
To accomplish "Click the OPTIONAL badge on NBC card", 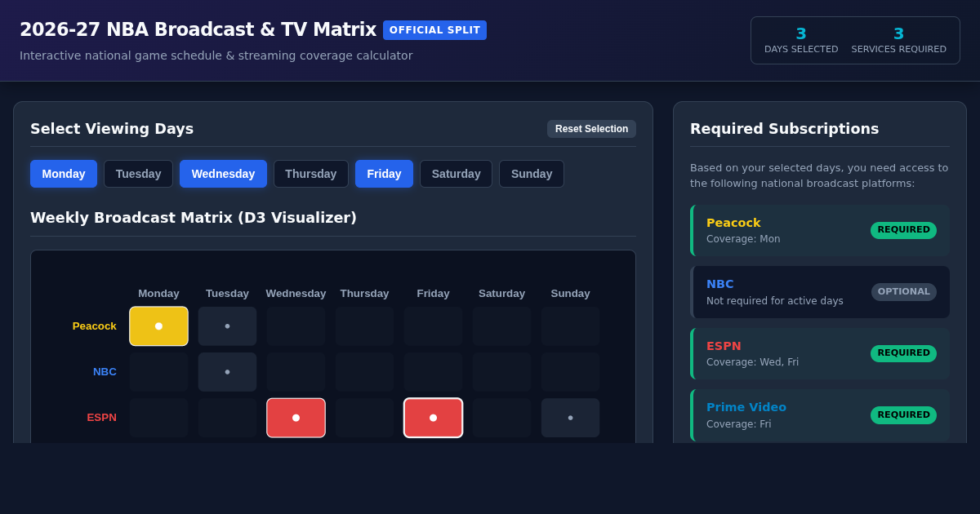I will (x=904, y=292).
